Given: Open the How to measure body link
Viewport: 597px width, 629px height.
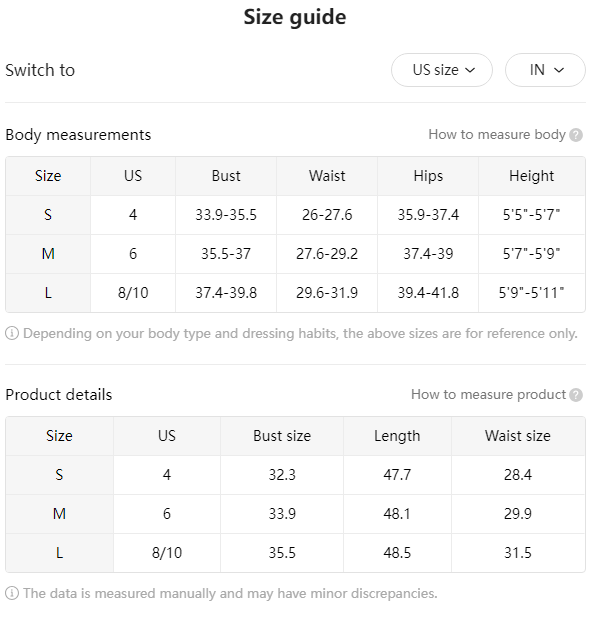Looking at the screenshot, I should coord(497,135).
